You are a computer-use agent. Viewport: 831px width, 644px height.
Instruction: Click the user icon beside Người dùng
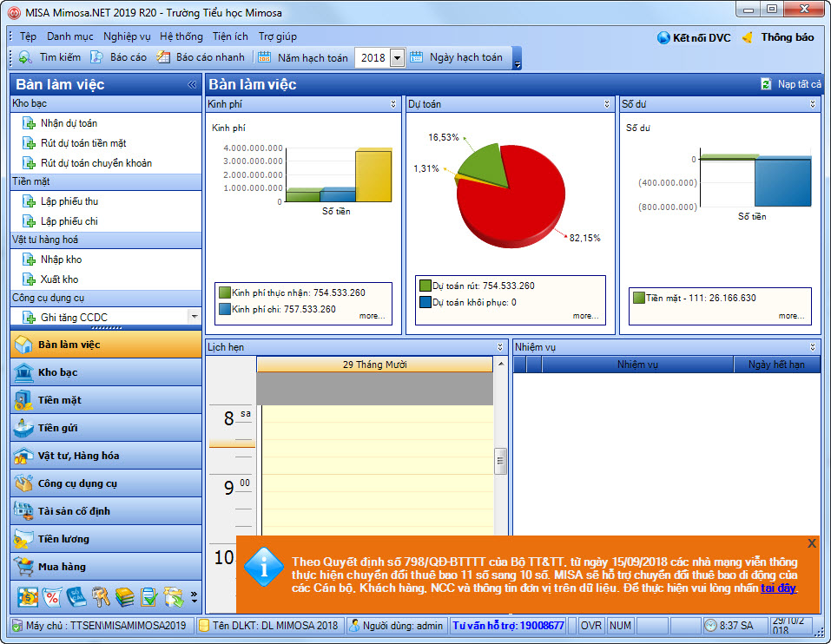pyautogui.click(x=354, y=626)
